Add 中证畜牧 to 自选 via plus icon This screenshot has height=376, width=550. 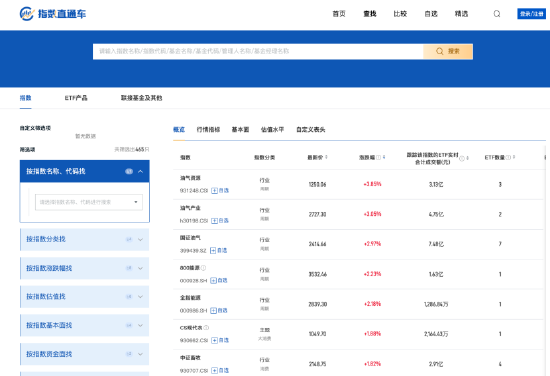[214, 370]
